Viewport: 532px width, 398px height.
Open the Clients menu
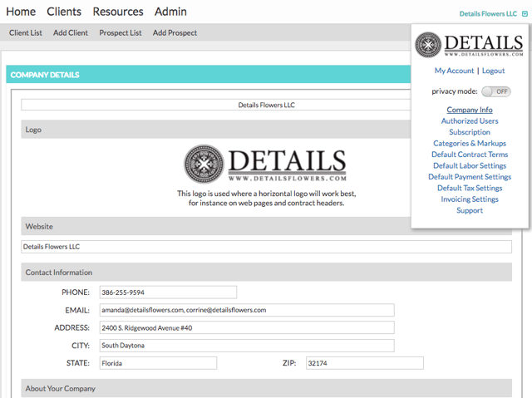64,12
